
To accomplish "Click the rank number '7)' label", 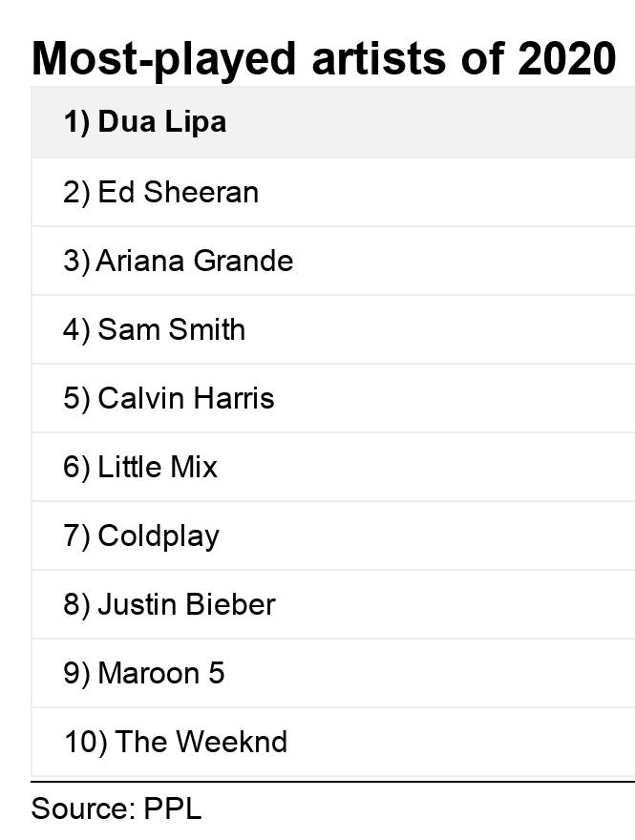I will pyautogui.click(x=76, y=535).
